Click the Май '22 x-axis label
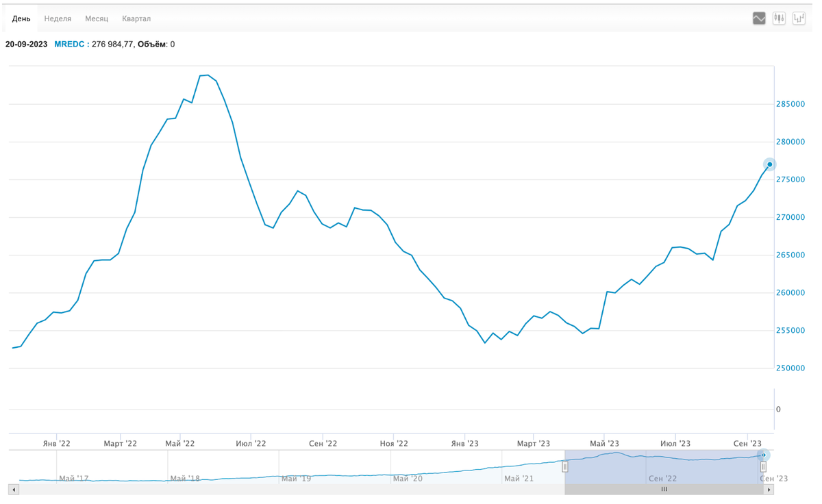 click(180, 444)
